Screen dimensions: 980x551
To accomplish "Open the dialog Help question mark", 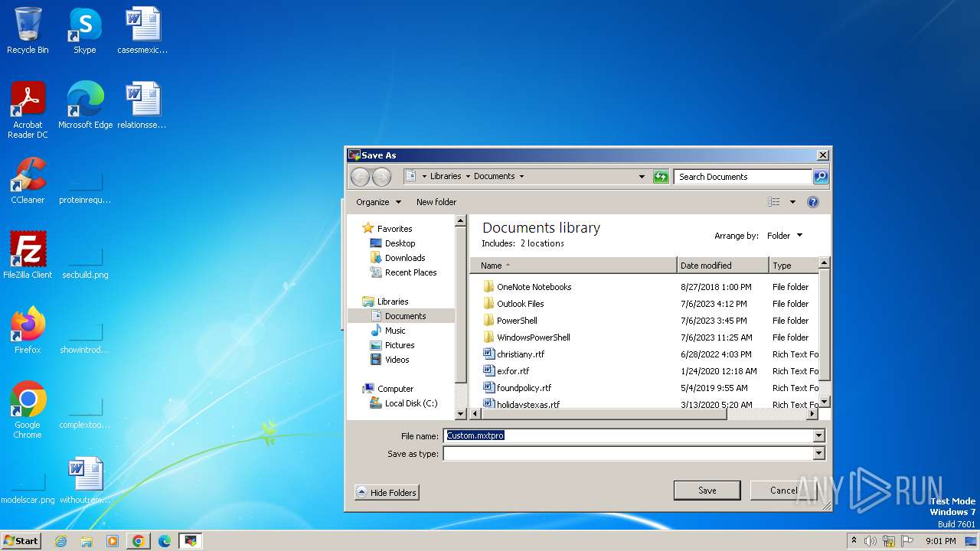I will [813, 202].
